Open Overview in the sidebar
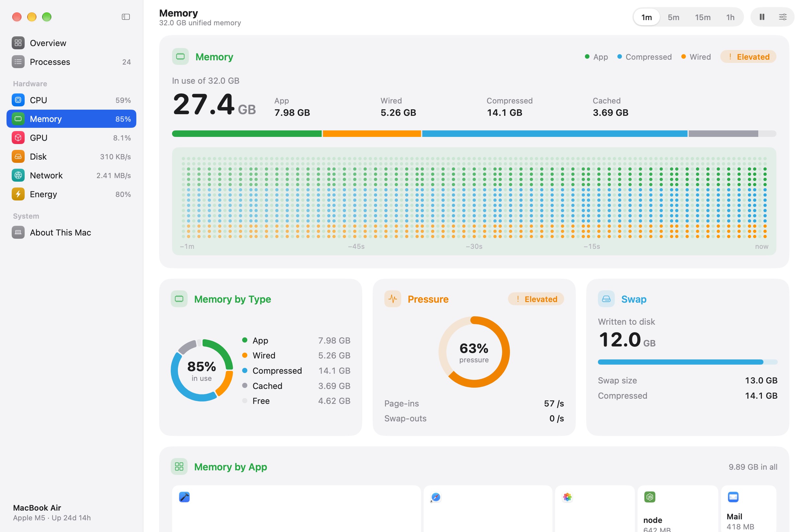This screenshot has width=805, height=532. [71, 43]
